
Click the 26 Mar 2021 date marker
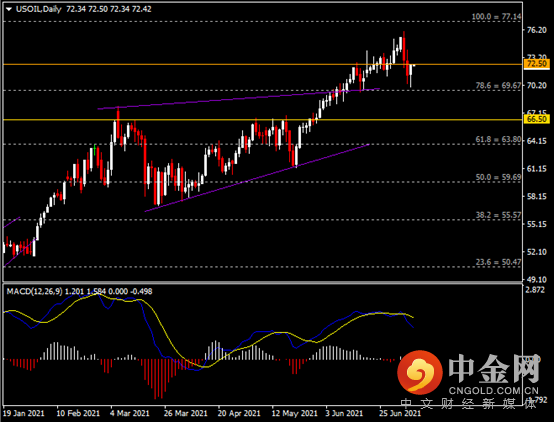pos(185,413)
